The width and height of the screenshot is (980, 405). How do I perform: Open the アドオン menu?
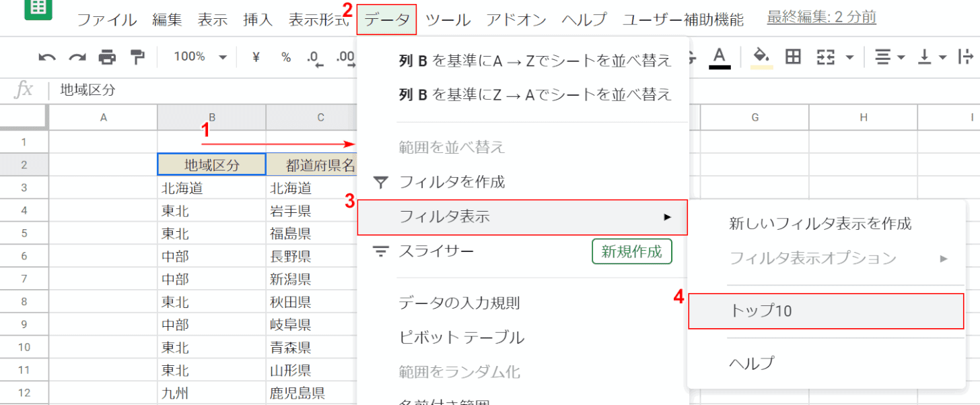click(x=516, y=20)
